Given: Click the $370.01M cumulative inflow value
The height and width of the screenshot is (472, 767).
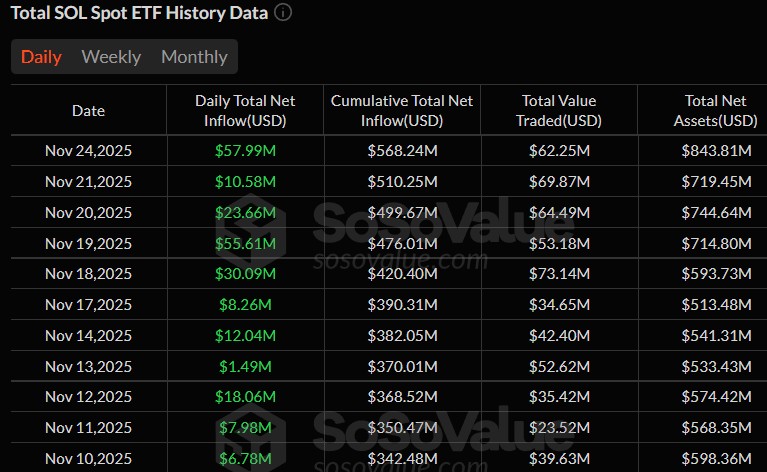Looking at the screenshot, I should point(403,366).
